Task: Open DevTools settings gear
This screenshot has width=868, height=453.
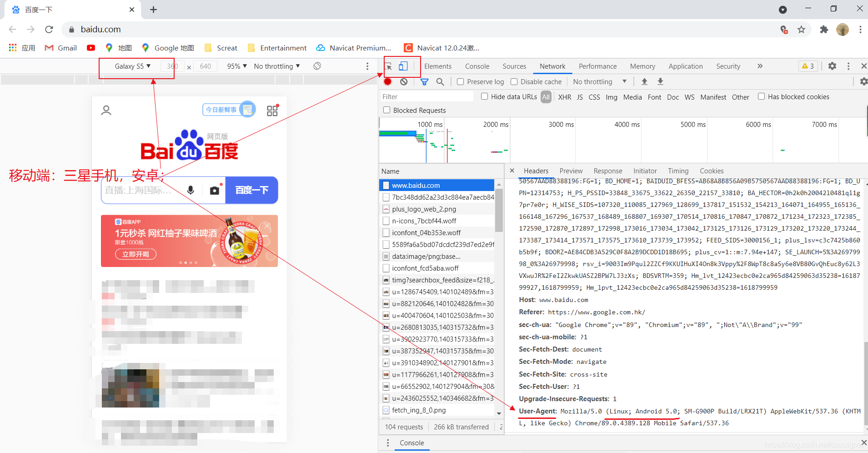Action: 832,66
